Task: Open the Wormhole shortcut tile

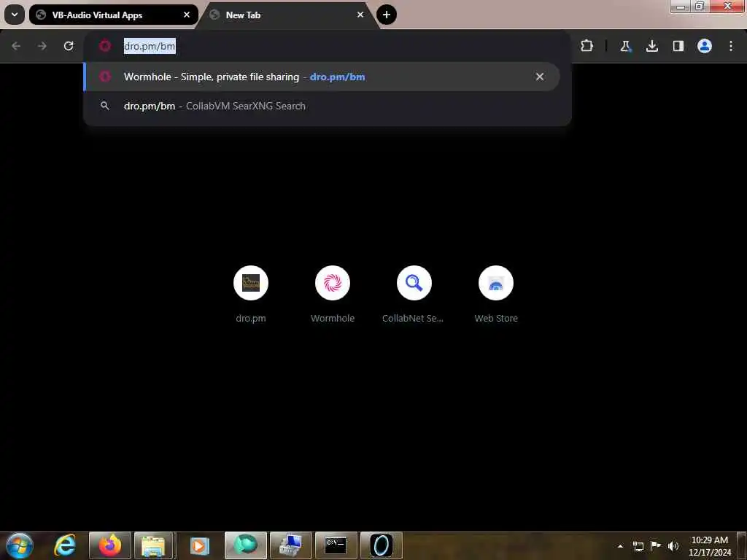Action: tap(333, 295)
